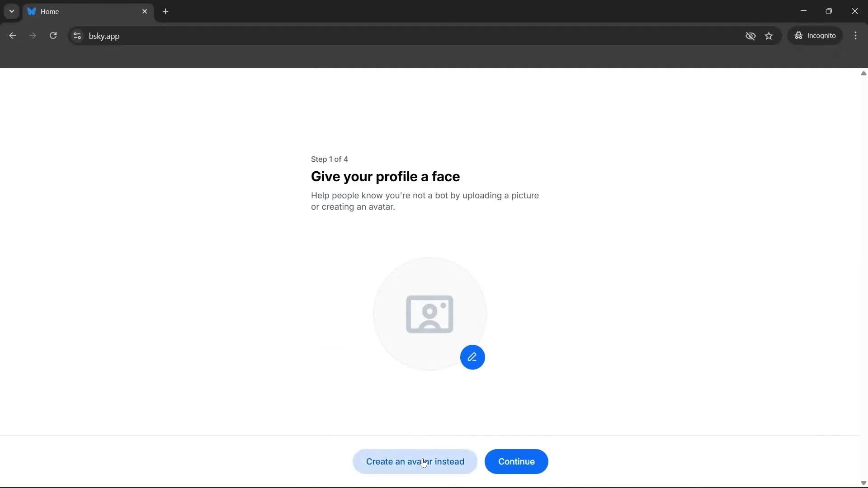Open site information settings icon
The width and height of the screenshot is (868, 488).
tap(77, 36)
